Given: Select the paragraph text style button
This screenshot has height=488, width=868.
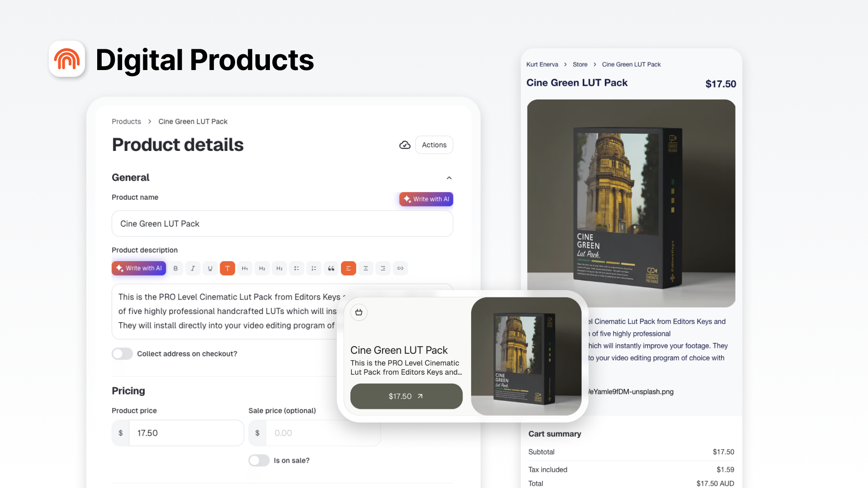Looking at the screenshot, I should 227,268.
